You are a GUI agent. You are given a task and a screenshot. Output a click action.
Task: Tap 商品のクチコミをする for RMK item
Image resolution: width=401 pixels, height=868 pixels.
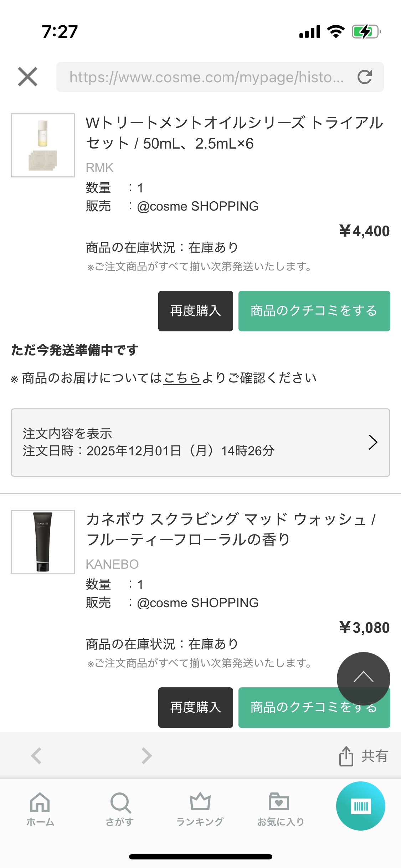click(314, 311)
